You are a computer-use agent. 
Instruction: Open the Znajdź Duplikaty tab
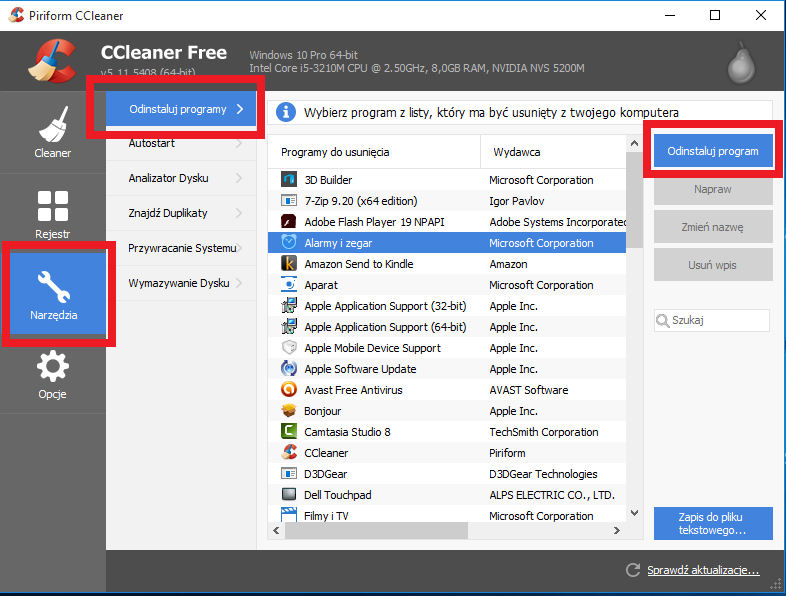click(181, 213)
